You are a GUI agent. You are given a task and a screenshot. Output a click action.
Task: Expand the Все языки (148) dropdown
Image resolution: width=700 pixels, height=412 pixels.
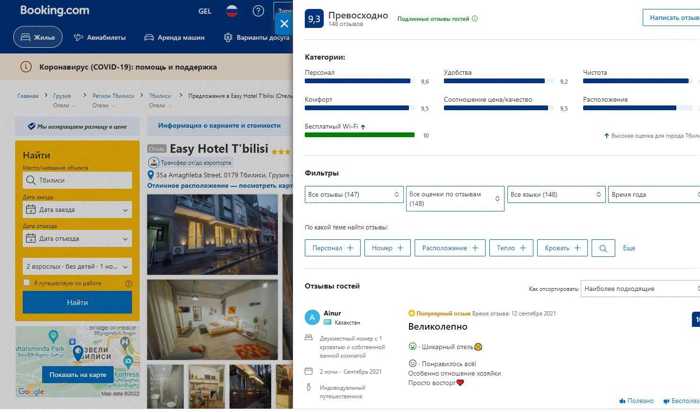556,195
